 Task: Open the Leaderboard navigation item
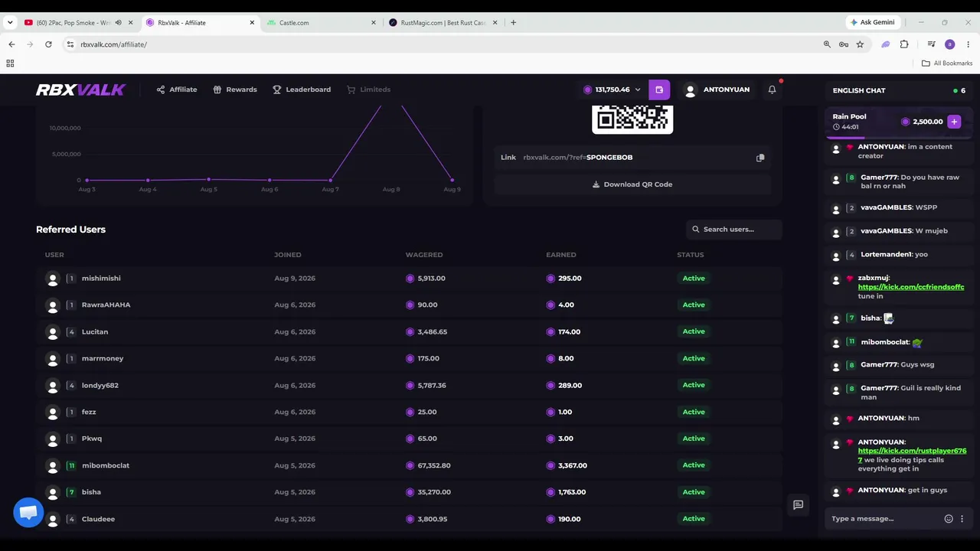[302, 90]
